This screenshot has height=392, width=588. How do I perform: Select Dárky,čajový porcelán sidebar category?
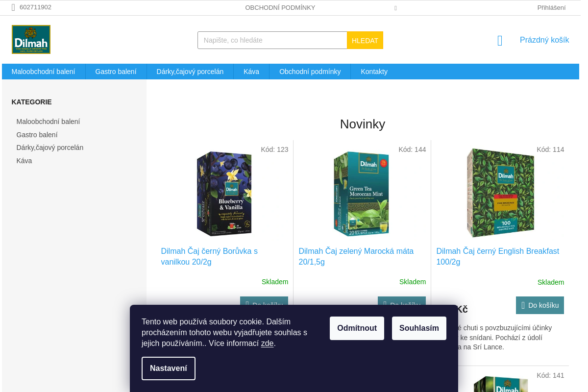(50, 147)
